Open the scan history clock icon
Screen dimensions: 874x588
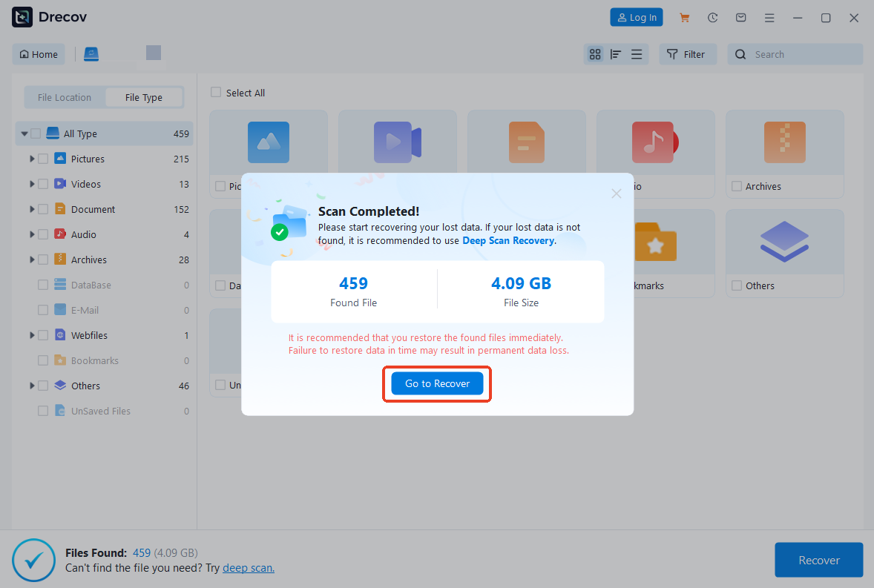point(712,17)
